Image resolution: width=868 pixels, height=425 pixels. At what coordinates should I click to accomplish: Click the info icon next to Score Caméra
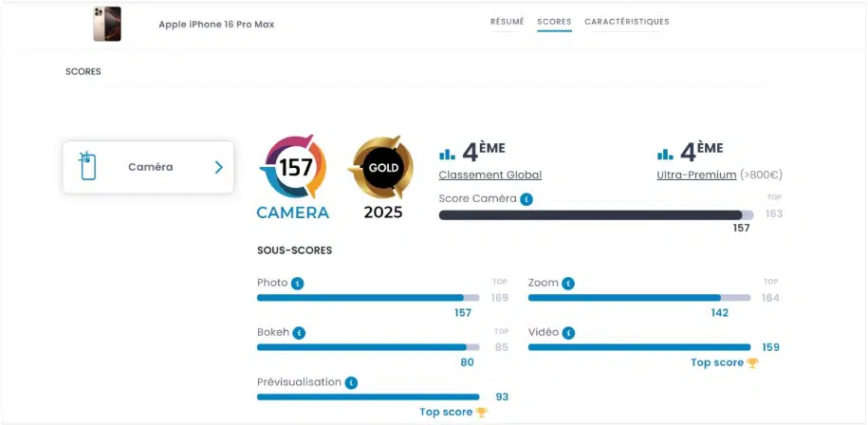(x=526, y=199)
